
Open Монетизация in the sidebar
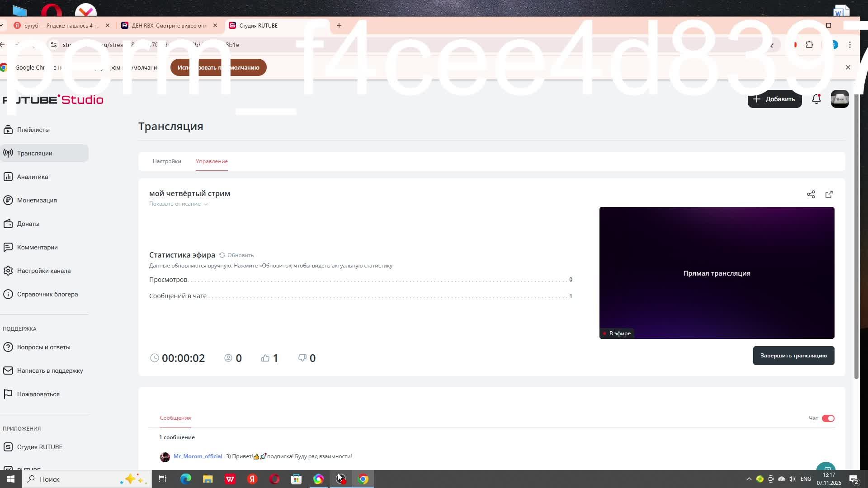[37, 200]
